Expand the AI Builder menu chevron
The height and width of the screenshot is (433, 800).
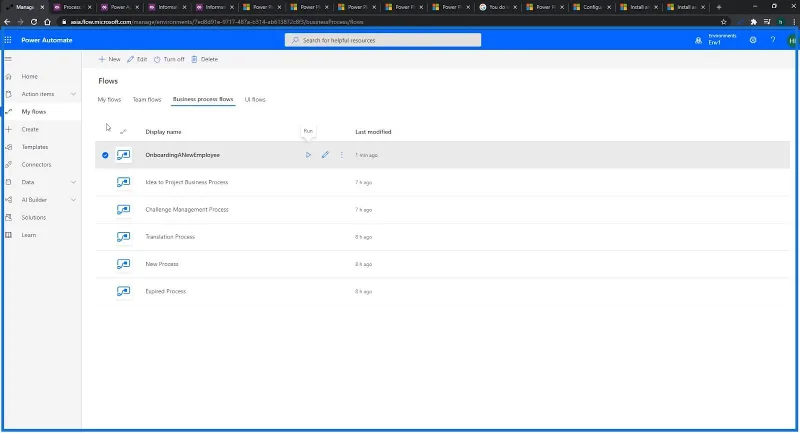[73, 200]
